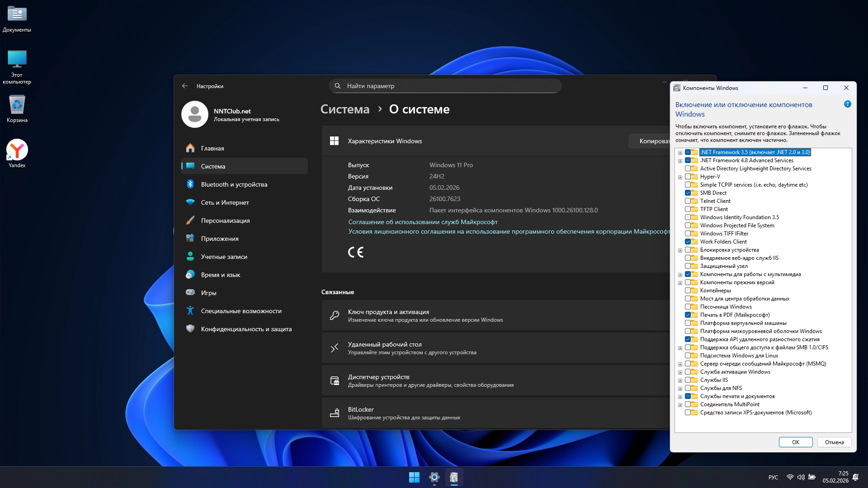Expand .NET Framework 4.8 Advanced Services node
This screenshot has width=868, height=488.
(680, 161)
